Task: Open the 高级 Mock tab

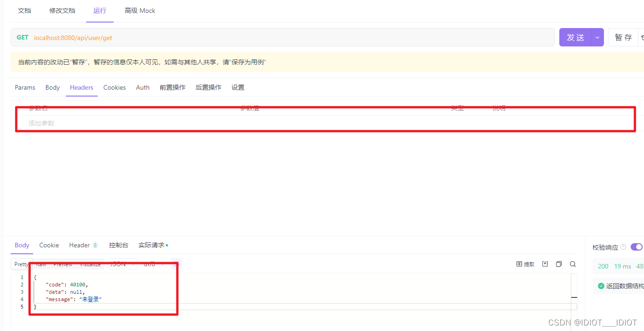Action: (x=140, y=11)
